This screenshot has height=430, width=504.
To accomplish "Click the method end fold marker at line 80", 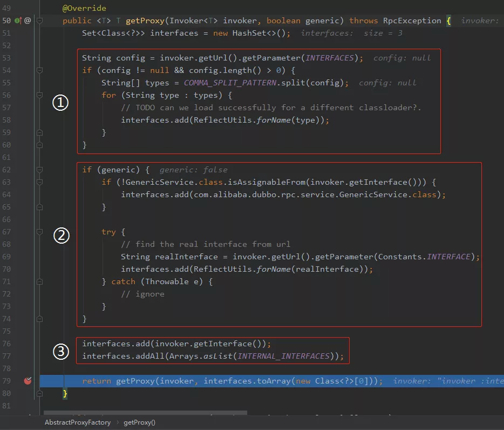I will pos(39,394).
